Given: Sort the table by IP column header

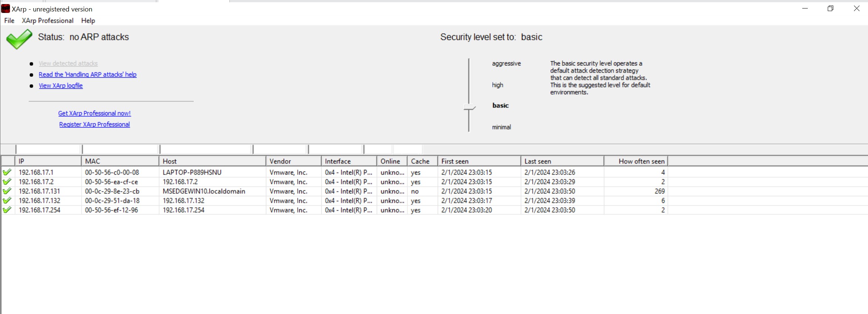Looking at the screenshot, I should coord(48,161).
